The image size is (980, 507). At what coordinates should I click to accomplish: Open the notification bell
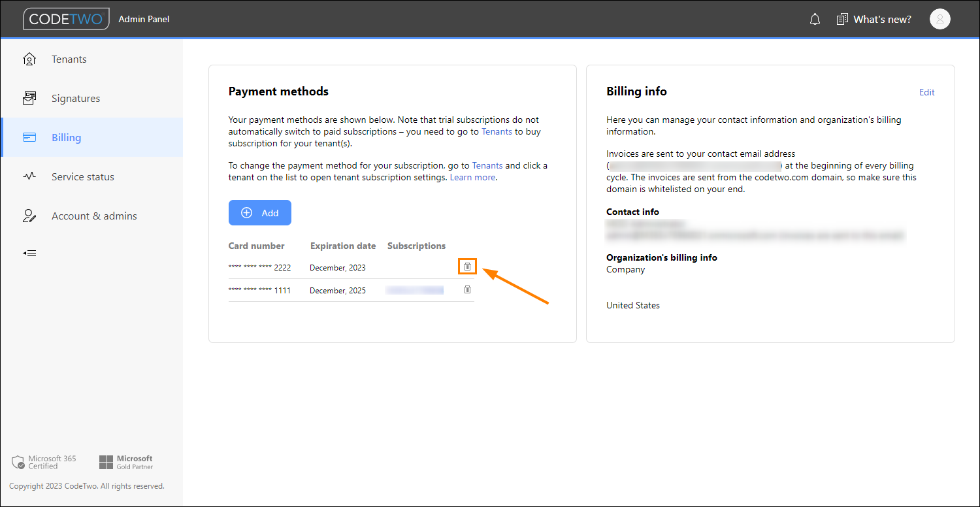click(815, 19)
